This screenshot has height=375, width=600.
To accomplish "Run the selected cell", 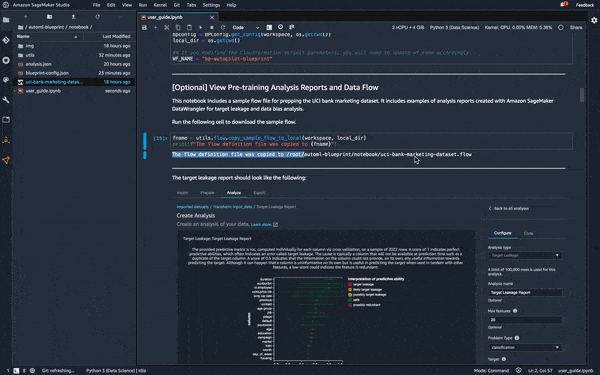I will tap(201, 28).
